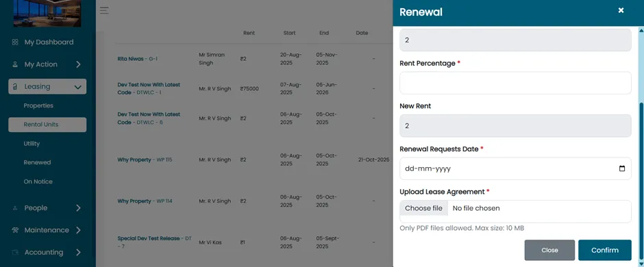
Task: Click the Choose file button
Action: [x=423, y=208]
